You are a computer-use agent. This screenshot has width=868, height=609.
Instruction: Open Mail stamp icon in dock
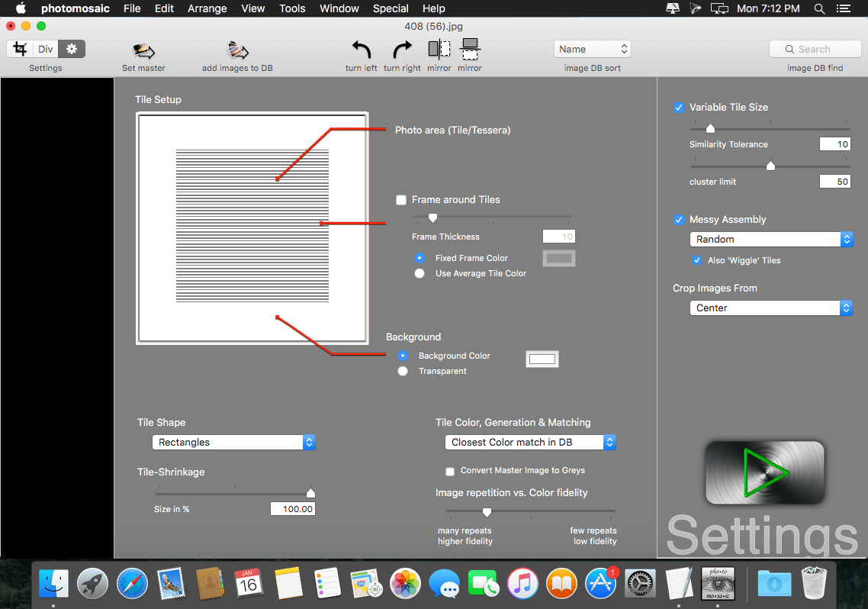point(171,584)
